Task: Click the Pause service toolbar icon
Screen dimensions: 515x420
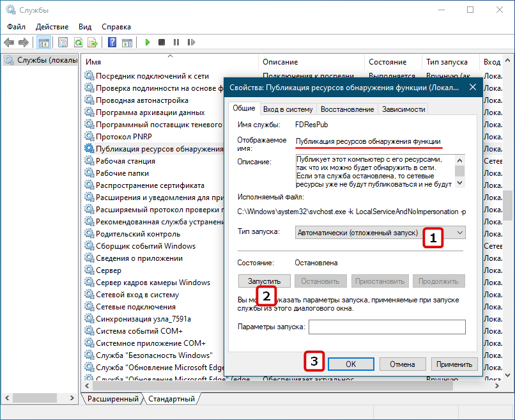Action: 176,42
